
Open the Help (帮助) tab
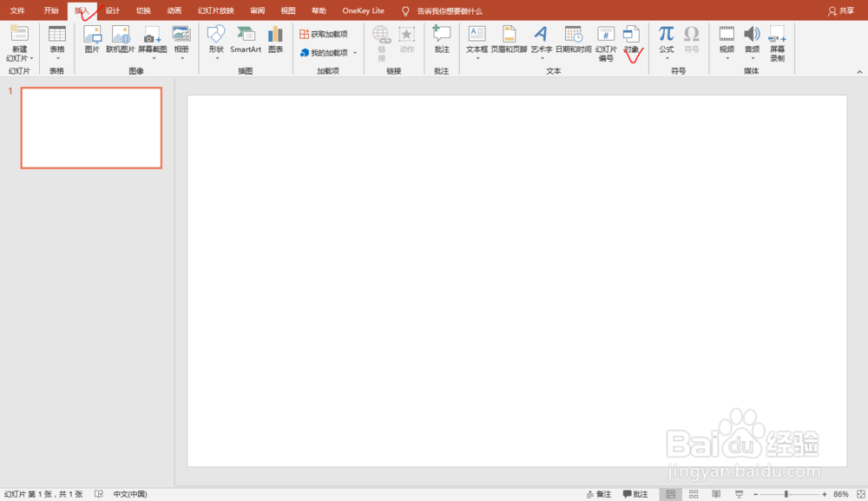tap(319, 10)
